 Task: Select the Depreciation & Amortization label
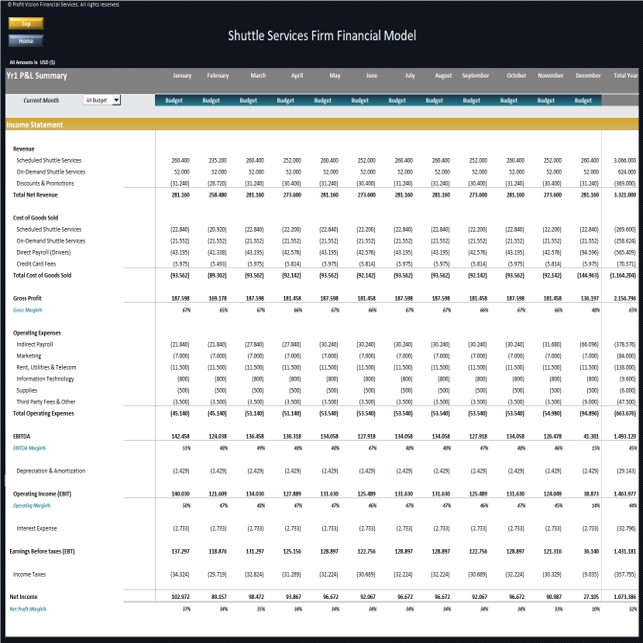51,470
